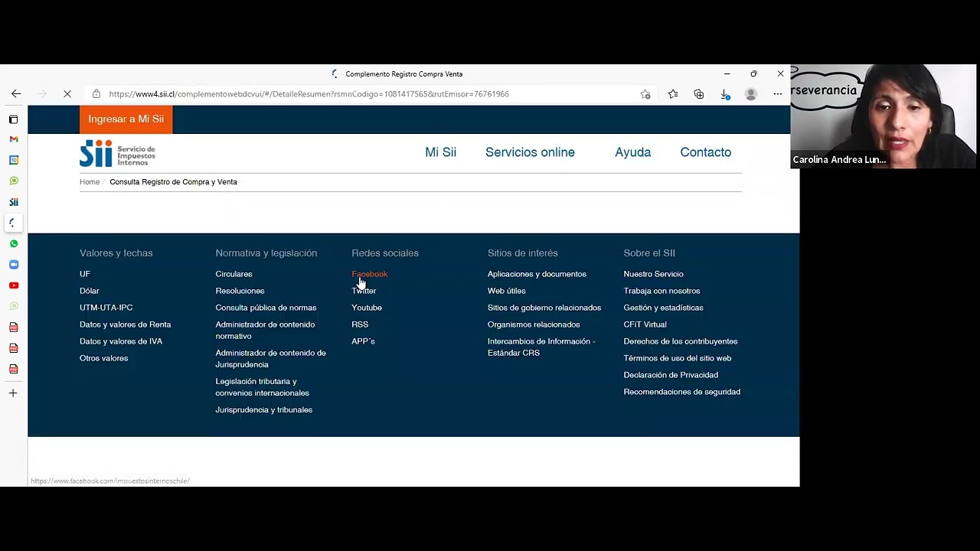The width and height of the screenshot is (980, 551).
Task: Open the Nuestro Servicio link
Action: (x=653, y=274)
